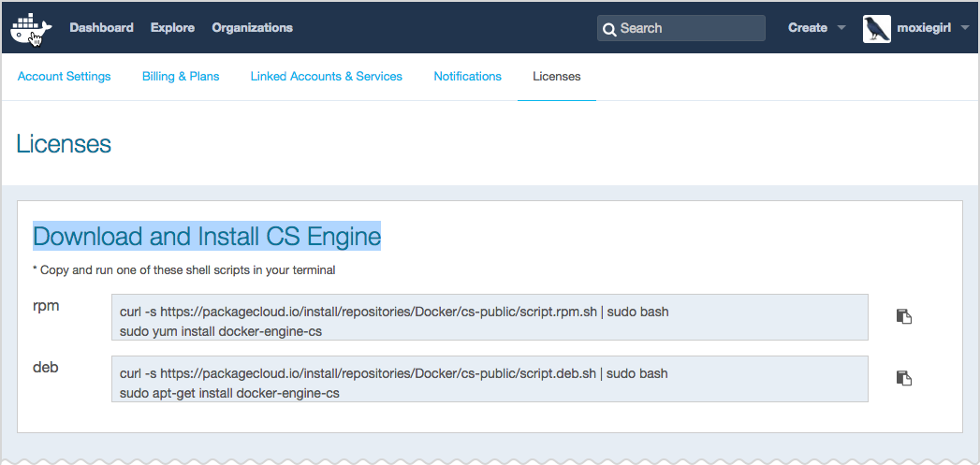The image size is (980, 465).
Task: Open Organizations in top navigation
Action: pyautogui.click(x=252, y=28)
